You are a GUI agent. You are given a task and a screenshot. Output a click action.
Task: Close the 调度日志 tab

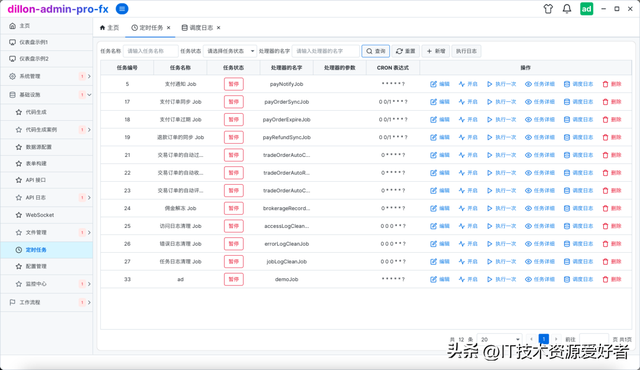tap(219, 28)
